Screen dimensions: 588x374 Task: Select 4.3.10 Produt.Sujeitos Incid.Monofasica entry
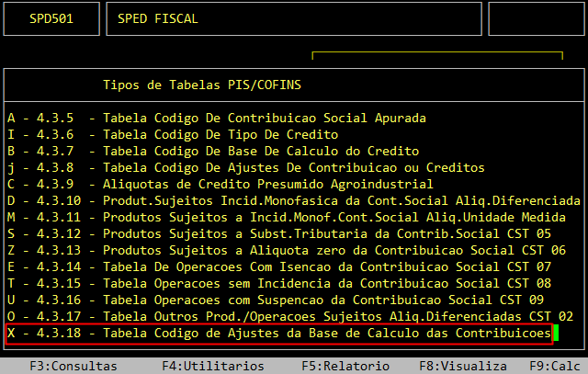[x=292, y=200]
